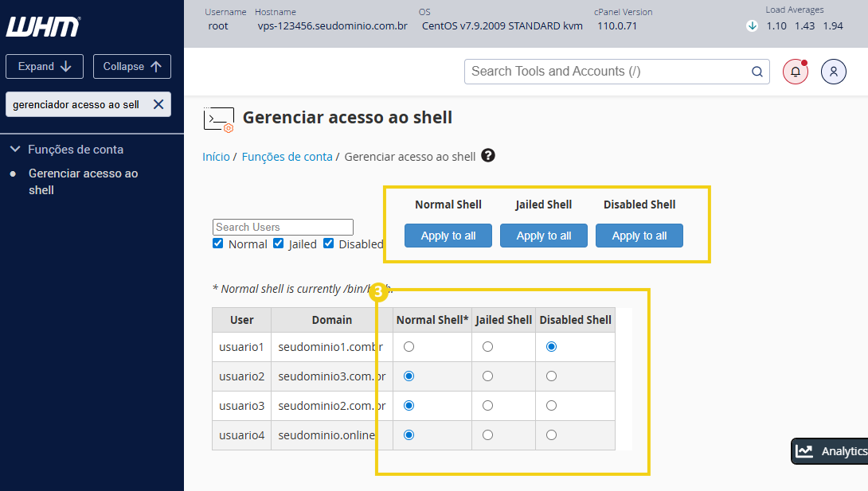Click the Jailed Shell table column header
Screen dimensions: 868x491
[x=504, y=320]
